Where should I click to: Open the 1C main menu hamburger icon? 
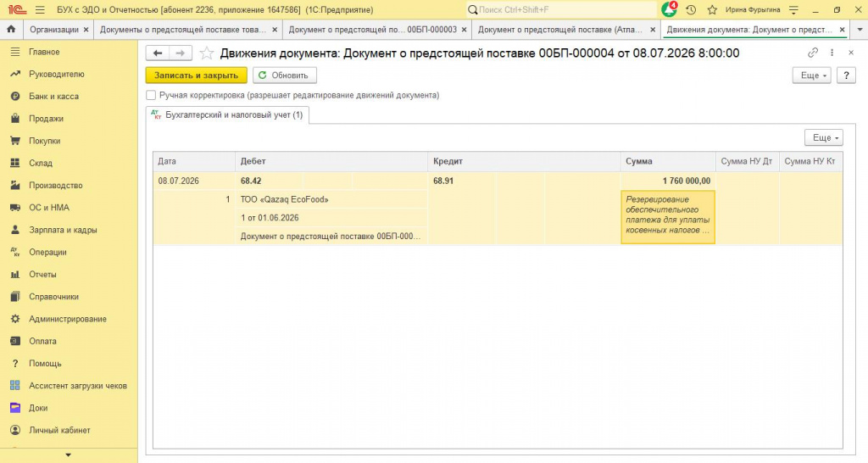(x=40, y=10)
